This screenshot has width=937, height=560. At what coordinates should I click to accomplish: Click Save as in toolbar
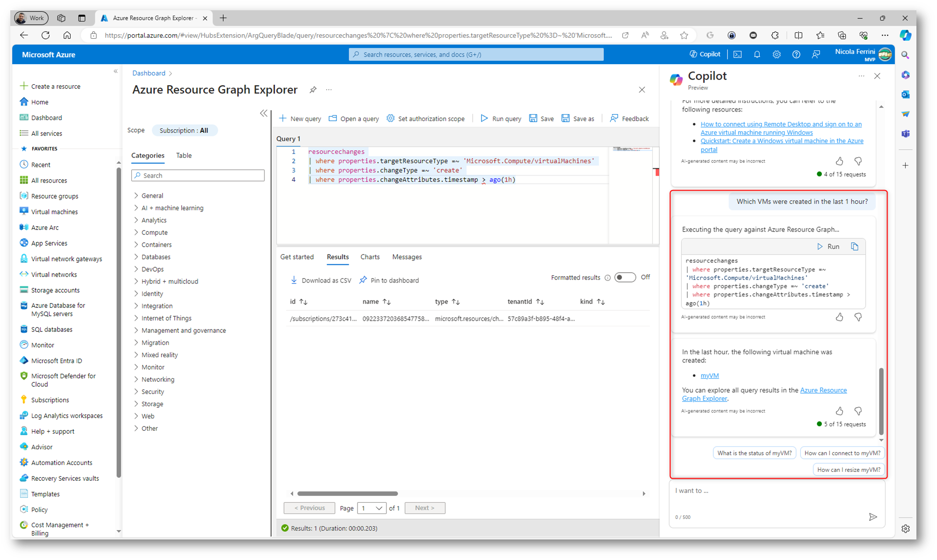pyautogui.click(x=578, y=118)
